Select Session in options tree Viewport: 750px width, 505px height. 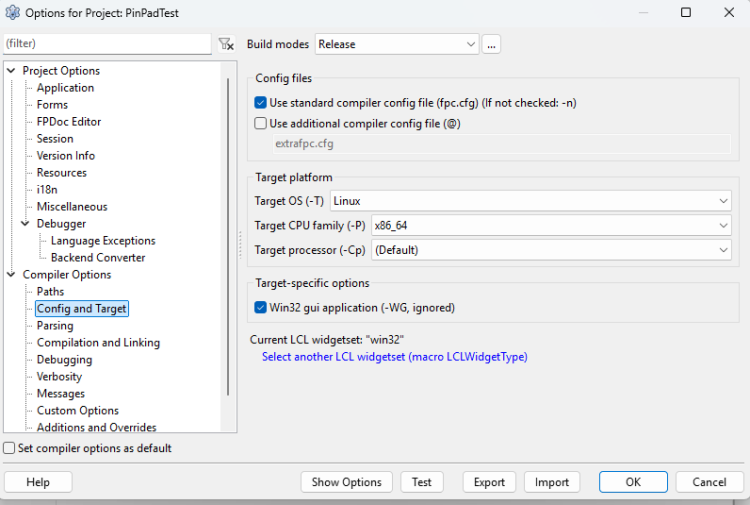point(55,139)
